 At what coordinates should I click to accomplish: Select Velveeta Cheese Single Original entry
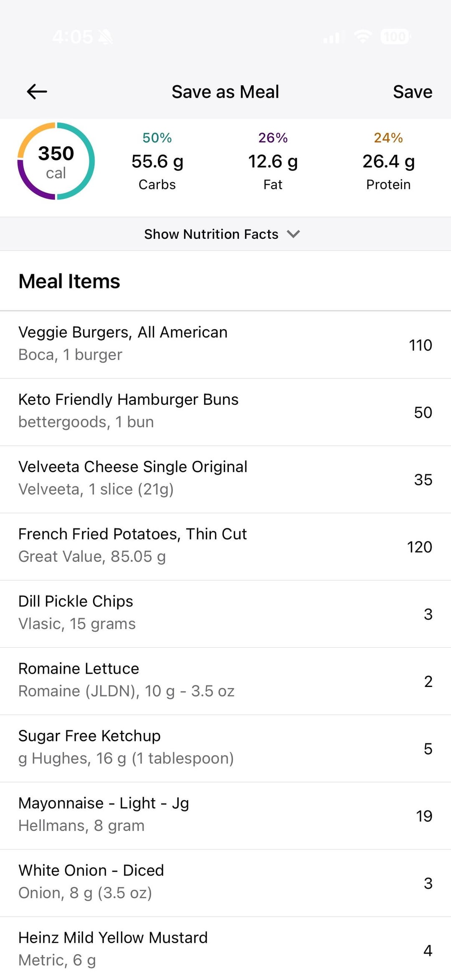(x=225, y=479)
